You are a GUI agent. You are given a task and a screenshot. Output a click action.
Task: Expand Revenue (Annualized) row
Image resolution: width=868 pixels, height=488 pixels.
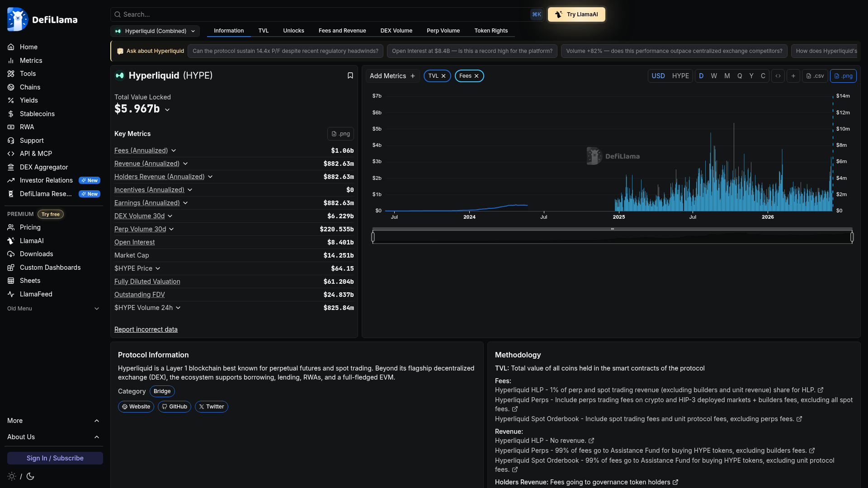[x=185, y=164]
